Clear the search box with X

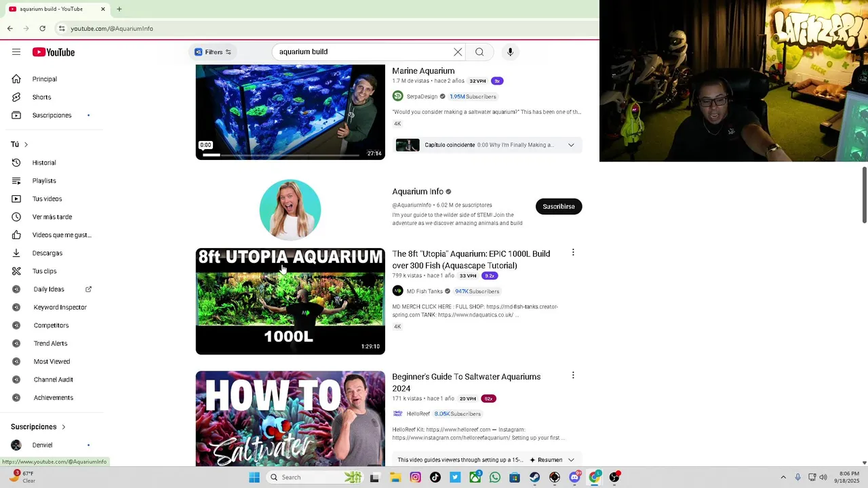(458, 52)
